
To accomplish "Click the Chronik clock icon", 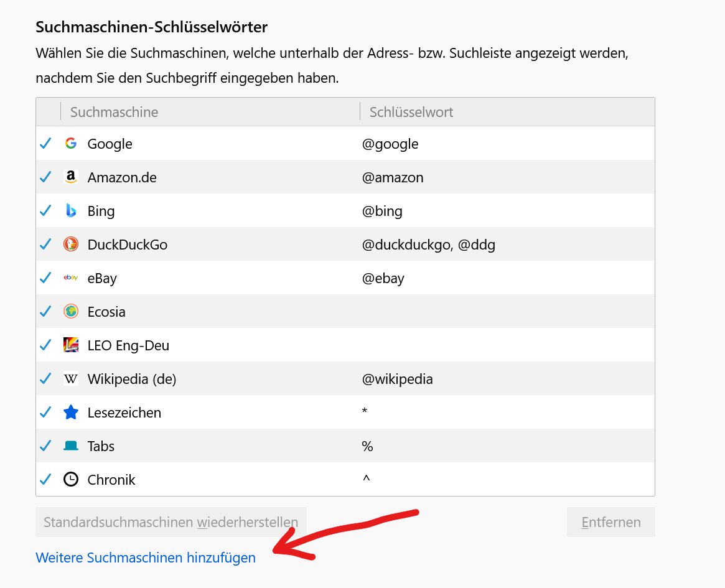I will [x=71, y=480].
